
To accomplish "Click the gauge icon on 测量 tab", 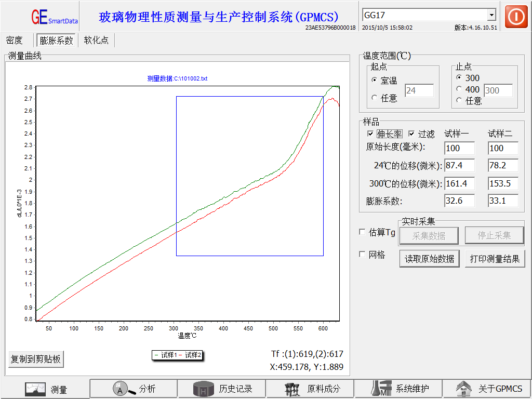I will pyautogui.click(x=35, y=389).
